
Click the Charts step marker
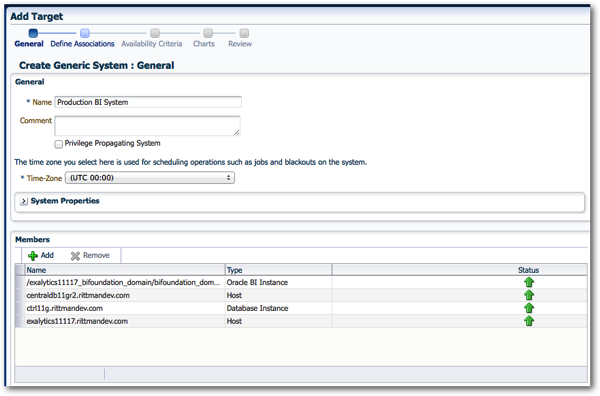pyautogui.click(x=208, y=33)
